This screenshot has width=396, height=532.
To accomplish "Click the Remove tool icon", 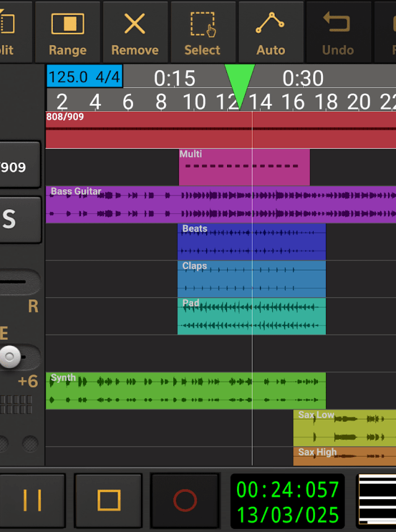I will click(x=135, y=32).
